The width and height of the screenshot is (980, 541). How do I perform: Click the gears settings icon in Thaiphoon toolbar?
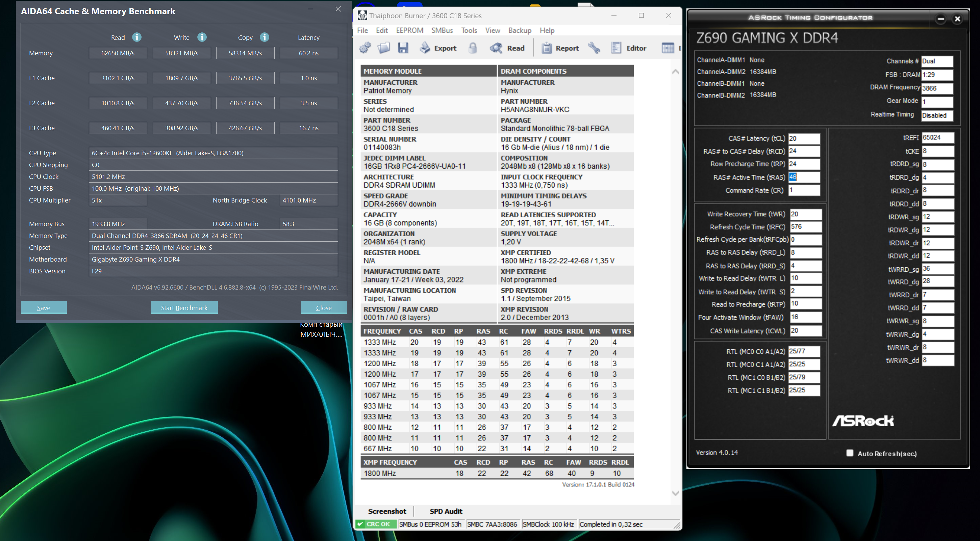tap(365, 48)
